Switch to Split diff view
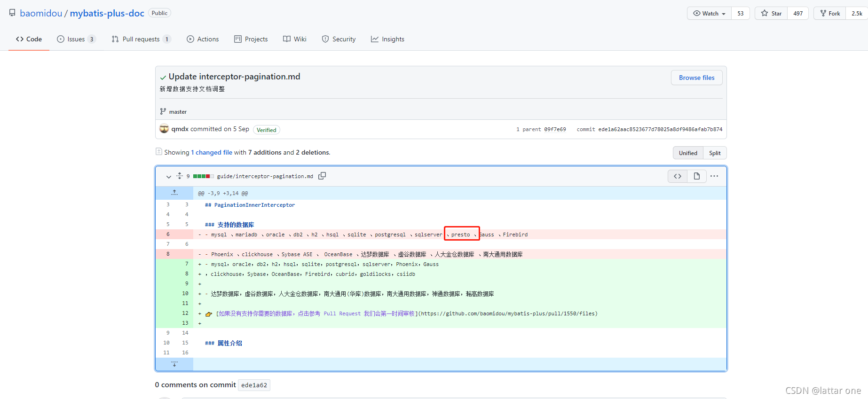The width and height of the screenshot is (868, 399). tap(715, 153)
